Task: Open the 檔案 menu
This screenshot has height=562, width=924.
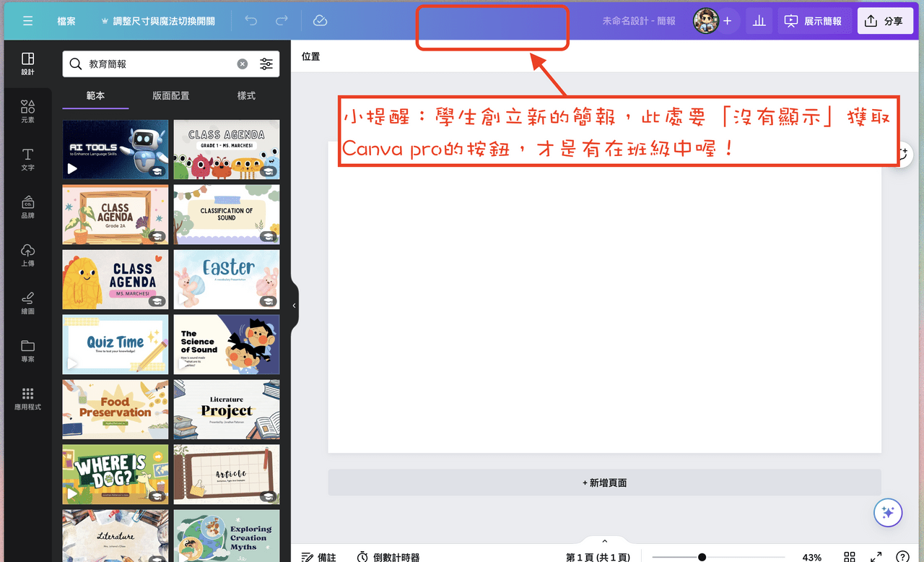Action: click(x=66, y=21)
